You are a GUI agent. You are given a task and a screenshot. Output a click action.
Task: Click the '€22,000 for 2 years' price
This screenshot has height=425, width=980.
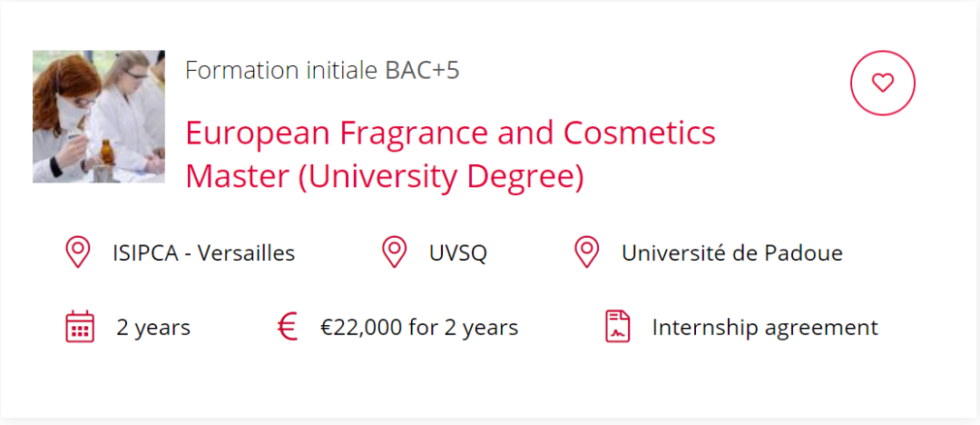[419, 327]
